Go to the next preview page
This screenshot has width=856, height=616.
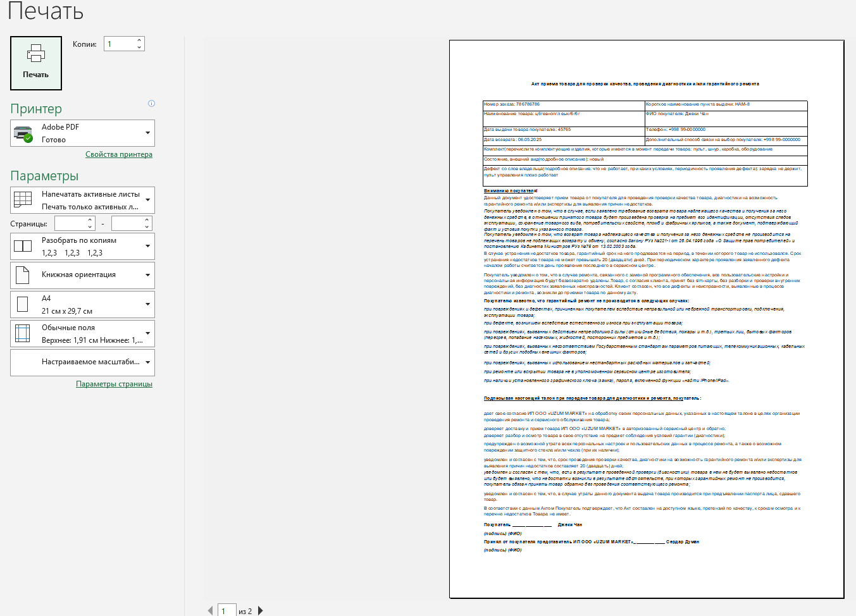tap(260, 611)
